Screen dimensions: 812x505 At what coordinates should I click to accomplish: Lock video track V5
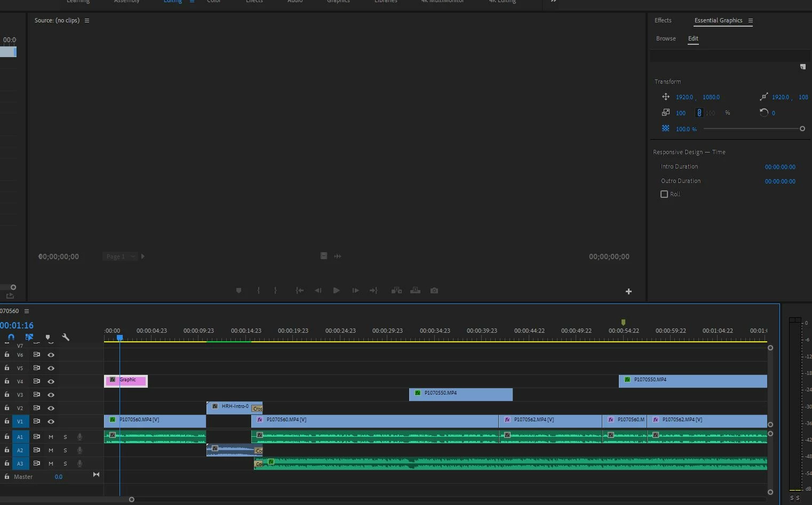[7, 367]
